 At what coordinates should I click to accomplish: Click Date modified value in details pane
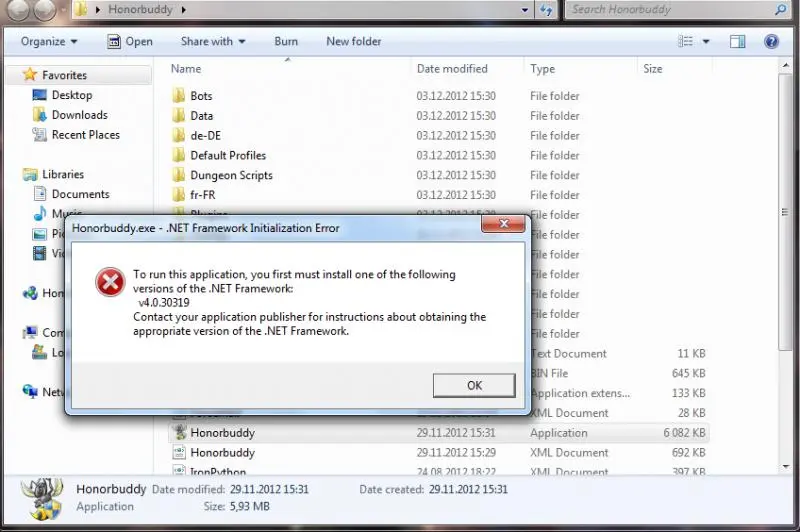click(269, 489)
